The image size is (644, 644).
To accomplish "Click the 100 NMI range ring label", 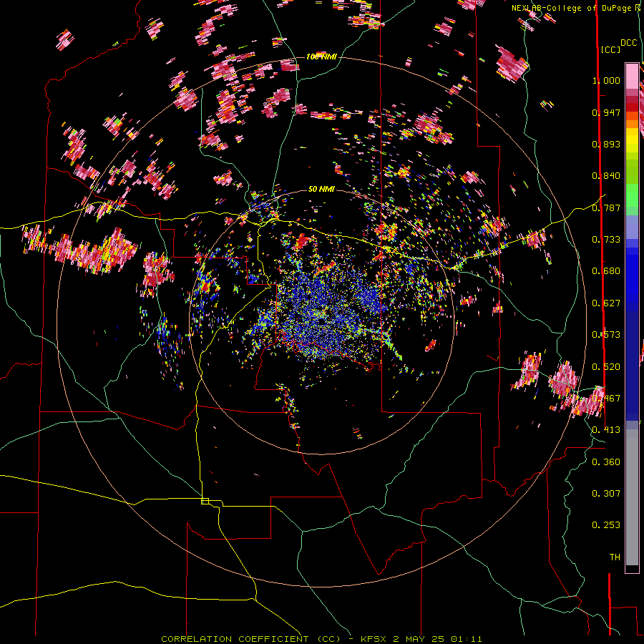I will point(321,57).
